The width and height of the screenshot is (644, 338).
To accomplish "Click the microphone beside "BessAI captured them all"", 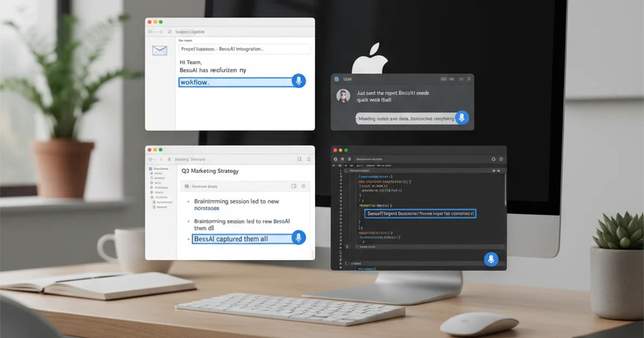I will click(299, 238).
